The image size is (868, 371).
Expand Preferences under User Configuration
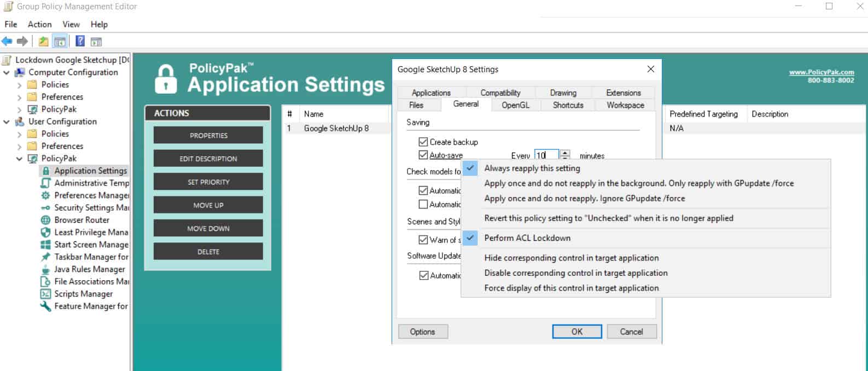click(20, 146)
